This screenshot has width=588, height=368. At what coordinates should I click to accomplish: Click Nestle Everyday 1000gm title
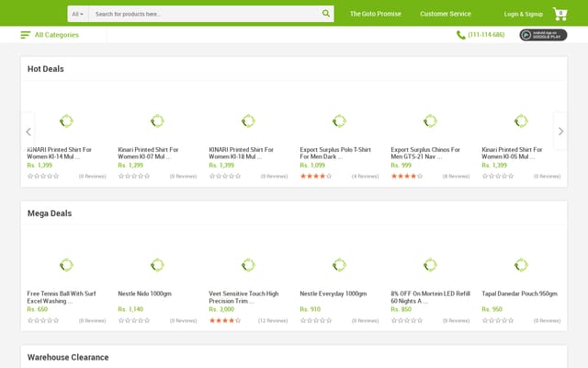pyautogui.click(x=333, y=293)
